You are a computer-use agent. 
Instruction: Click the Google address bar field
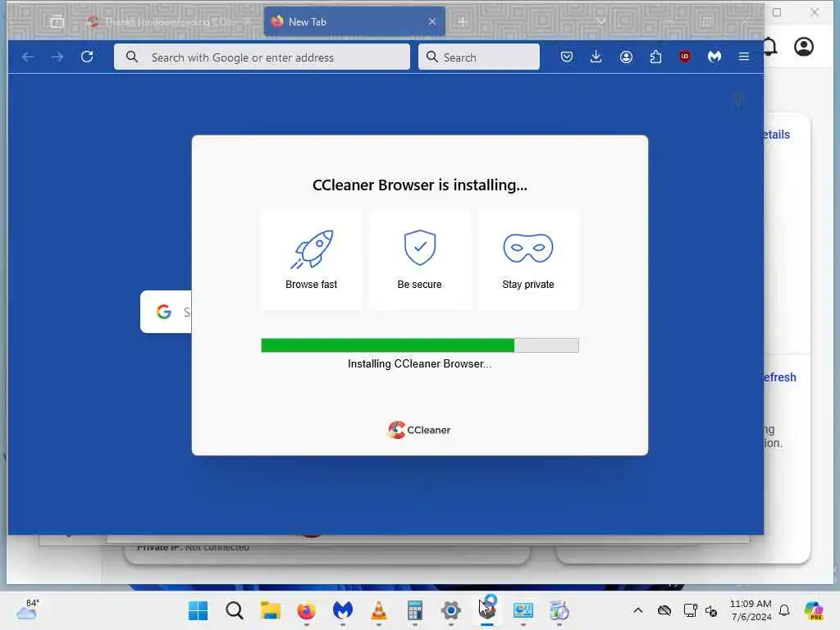pos(262,57)
